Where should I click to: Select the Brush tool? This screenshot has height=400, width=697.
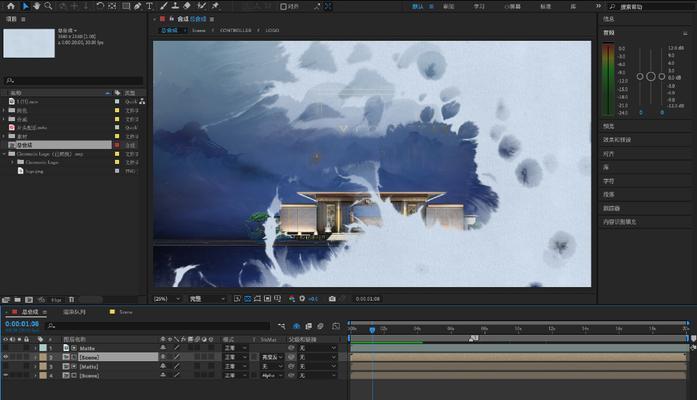coord(164,6)
